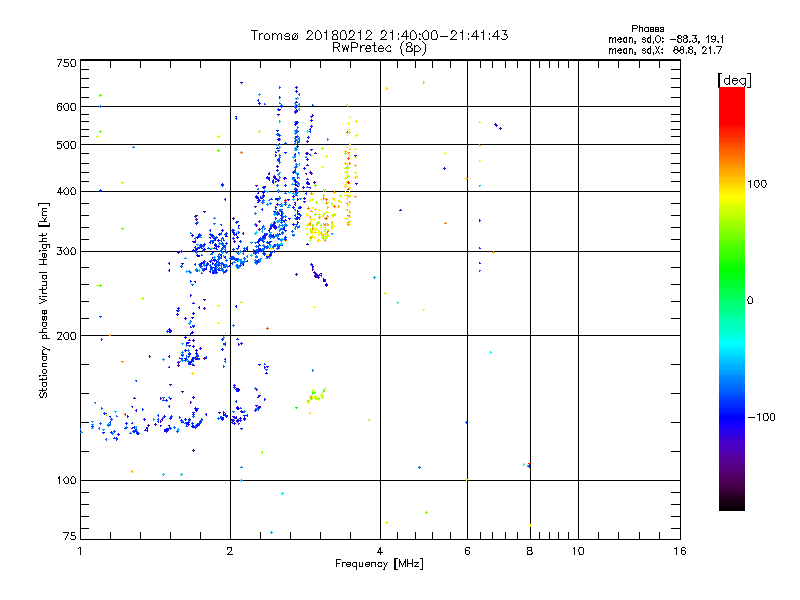The height and width of the screenshot is (600, 800).
Task: Click the colorbar's "0" degree label
Action: [x=750, y=301]
